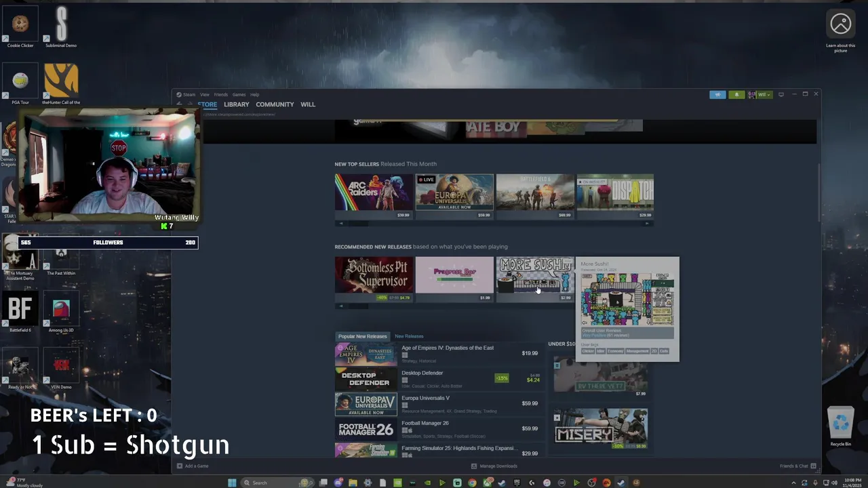868x488 pixels.
Task: Open Age of Empires IV Dynasties row
Action: [x=439, y=353]
